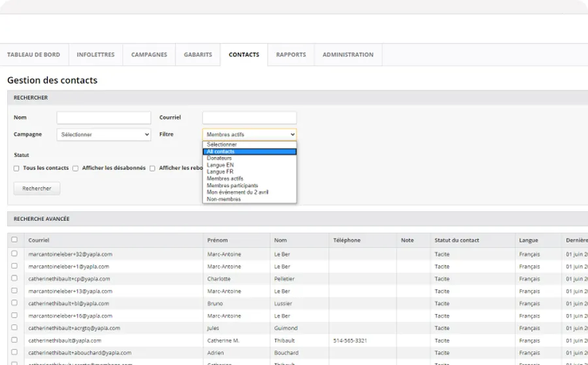Open the Tableau de bord tab

tap(33, 55)
